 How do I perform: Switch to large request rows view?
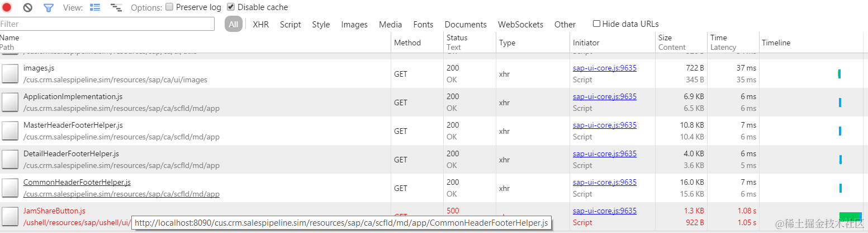[x=95, y=7]
